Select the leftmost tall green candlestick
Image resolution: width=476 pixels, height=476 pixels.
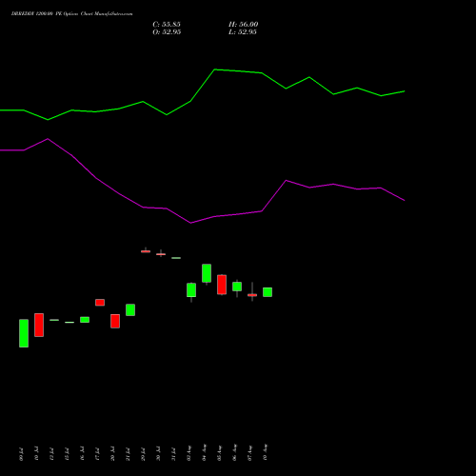coord(24,333)
